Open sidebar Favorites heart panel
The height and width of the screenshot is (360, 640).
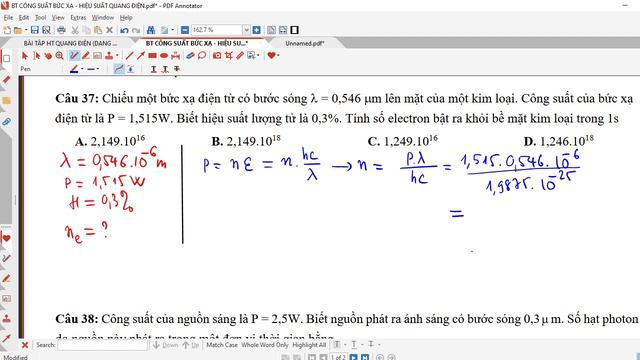pyautogui.click(x=6, y=238)
